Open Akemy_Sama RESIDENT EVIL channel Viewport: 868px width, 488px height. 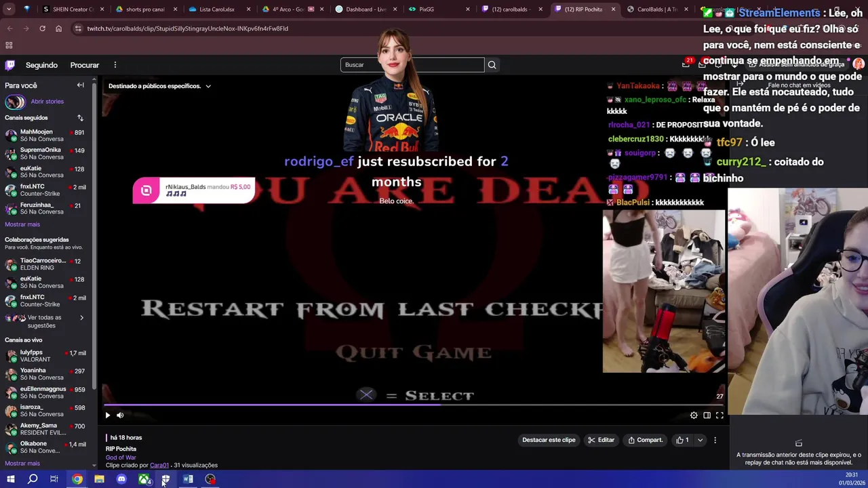[x=46, y=429]
